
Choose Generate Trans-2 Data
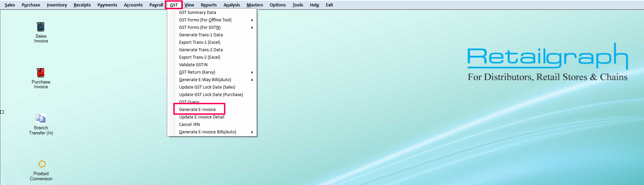click(x=212, y=50)
